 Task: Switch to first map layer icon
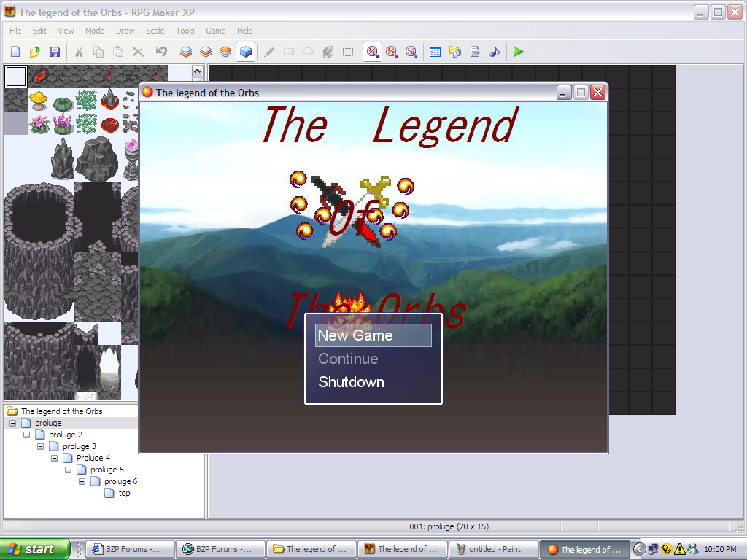pyautogui.click(x=186, y=52)
